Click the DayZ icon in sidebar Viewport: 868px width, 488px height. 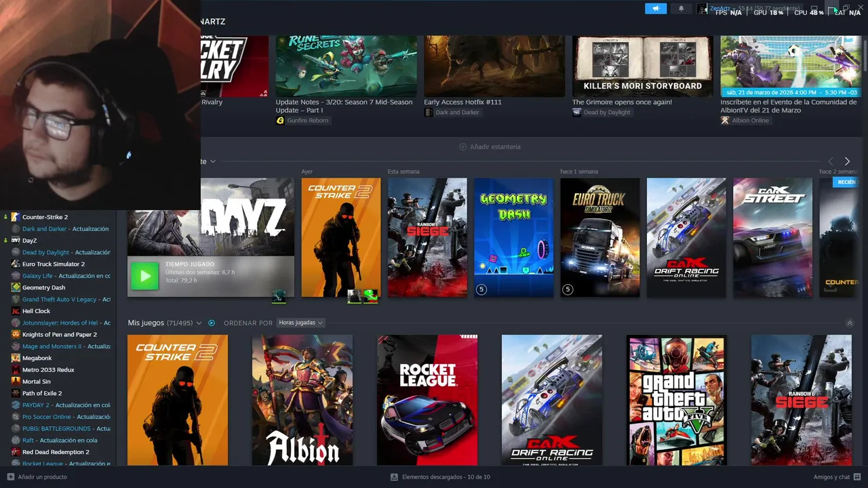tap(16, 241)
